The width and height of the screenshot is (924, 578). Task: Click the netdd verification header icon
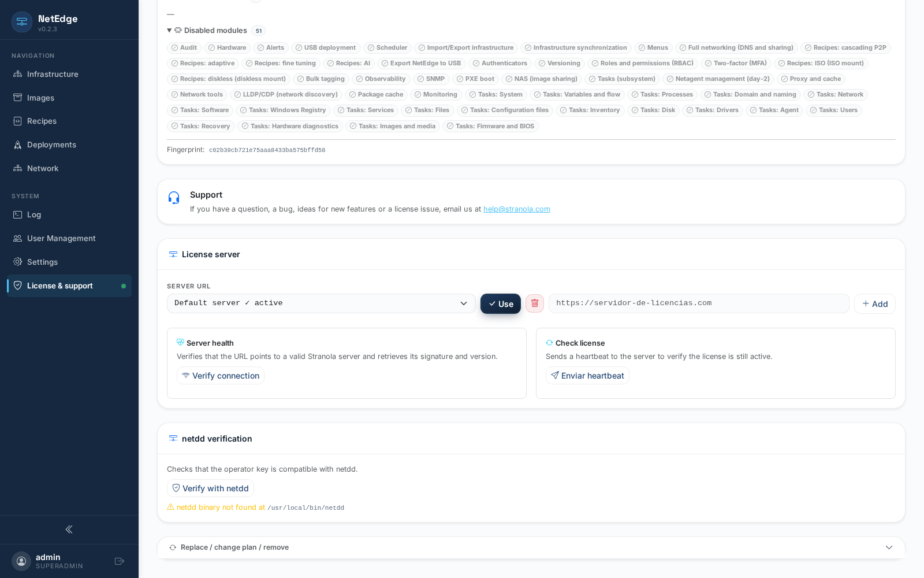tap(173, 439)
